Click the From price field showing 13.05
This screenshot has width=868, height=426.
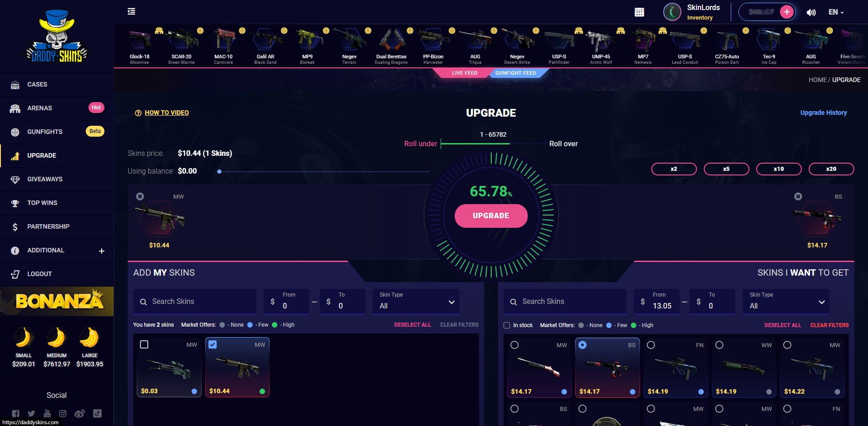tap(656, 301)
